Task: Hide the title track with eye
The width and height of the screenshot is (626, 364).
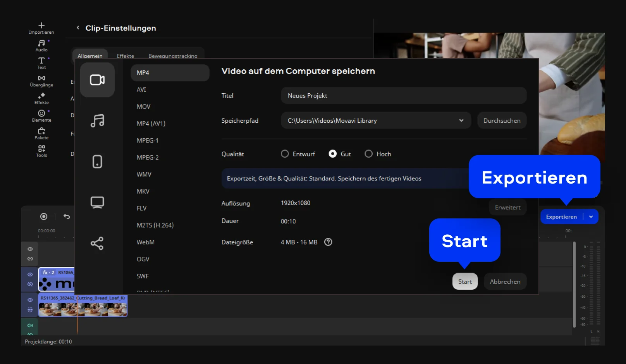Action: click(x=30, y=274)
